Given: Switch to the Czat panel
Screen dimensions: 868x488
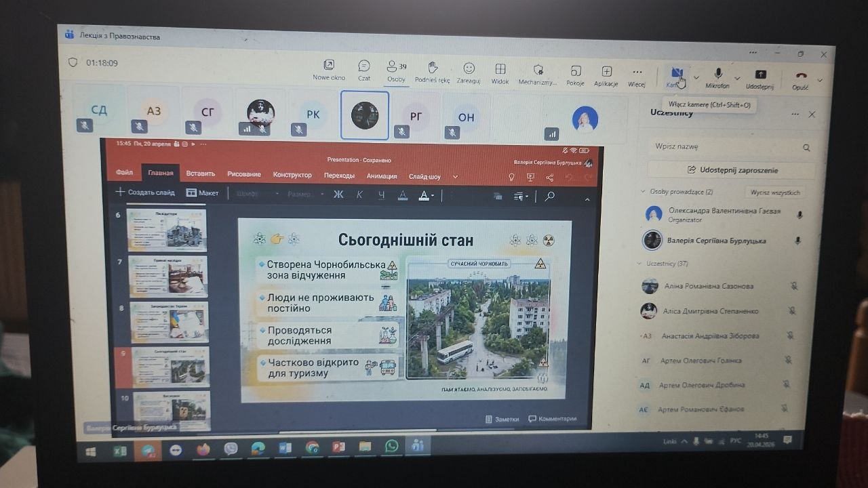Looking at the screenshot, I should [364, 66].
